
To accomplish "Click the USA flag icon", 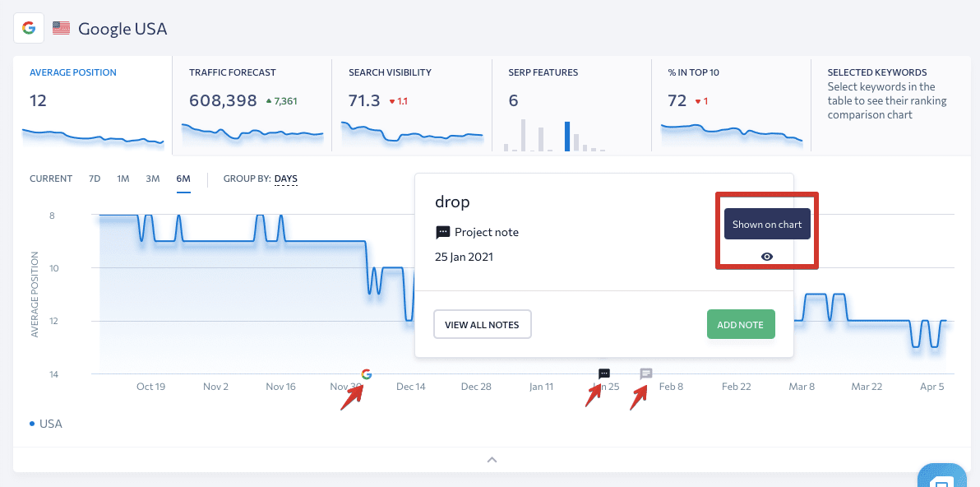I will (x=61, y=28).
